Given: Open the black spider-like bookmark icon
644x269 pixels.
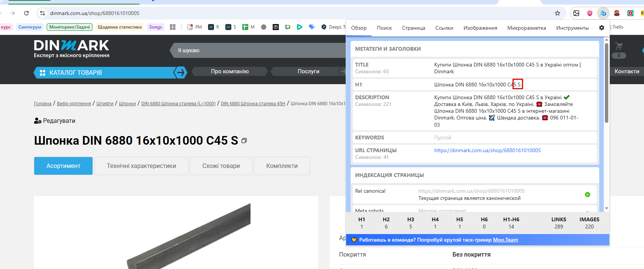Looking at the screenshot, I should (x=276, y=27).
